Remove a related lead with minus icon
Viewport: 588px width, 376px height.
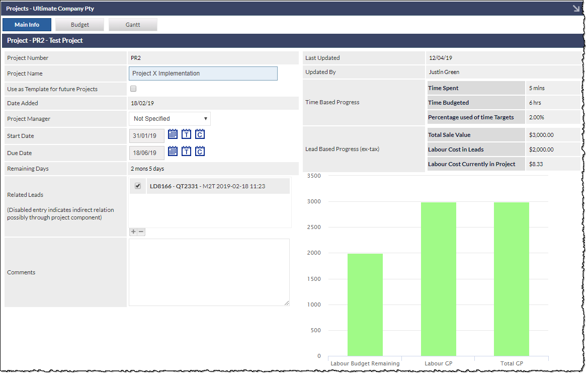pos(141,232)
